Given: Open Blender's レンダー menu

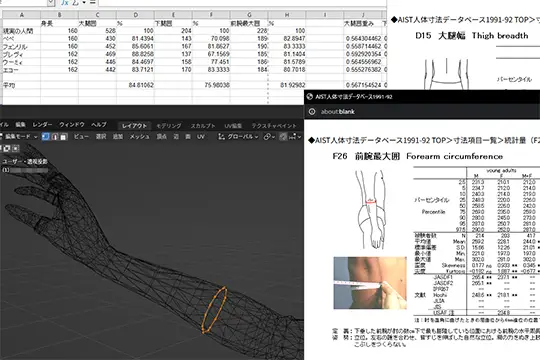Looking at the screenshot, I should pos(42,125).
